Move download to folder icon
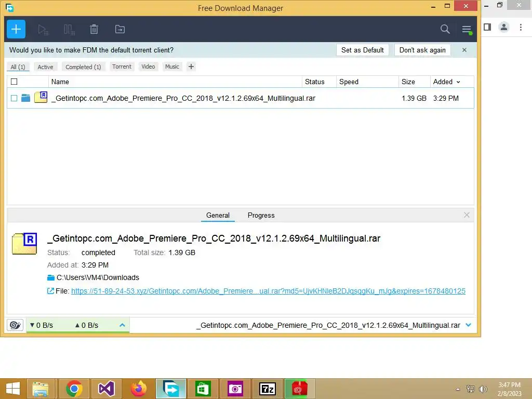Screen dimensions: 532x399 point(120,29)
